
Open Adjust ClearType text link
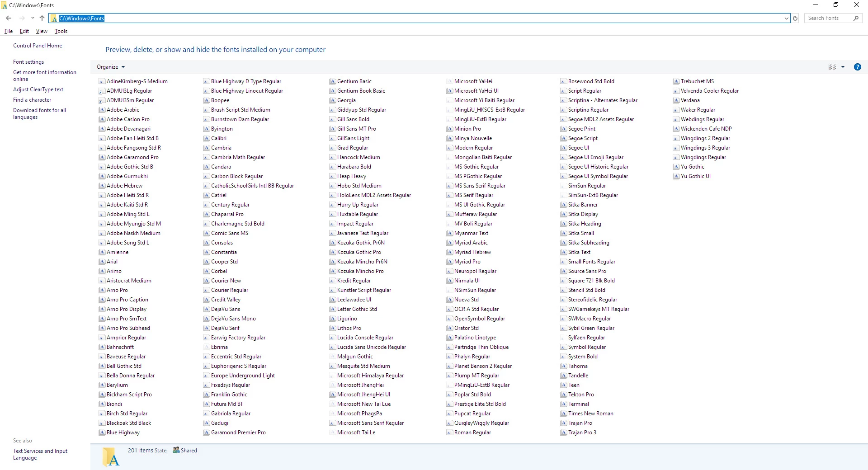pos(38,89)
